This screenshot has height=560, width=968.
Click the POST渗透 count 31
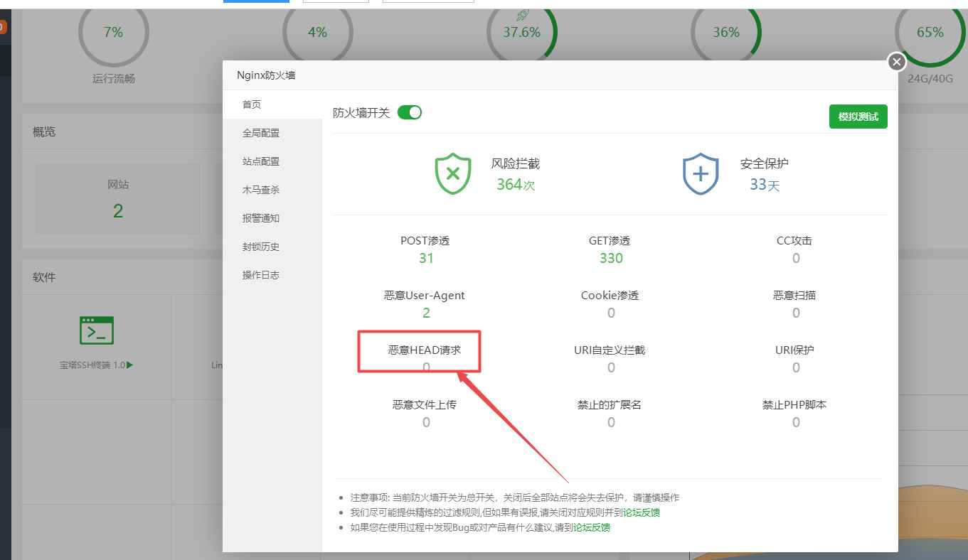(x=426, y=258)
